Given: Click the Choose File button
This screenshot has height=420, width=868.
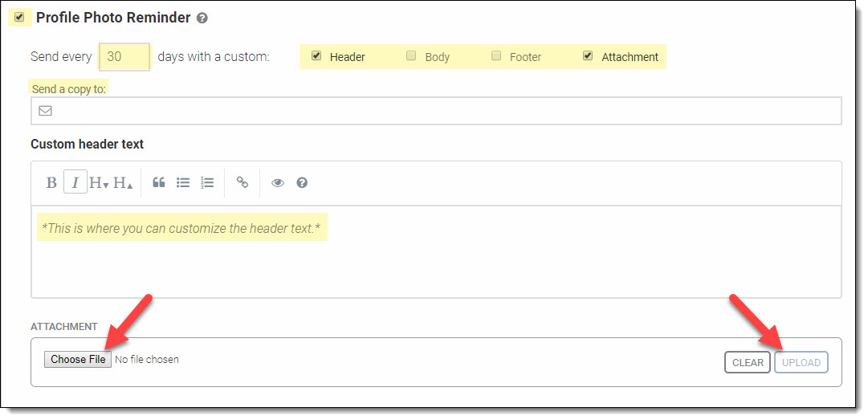Looking at the screenshot, I should 78,360.
